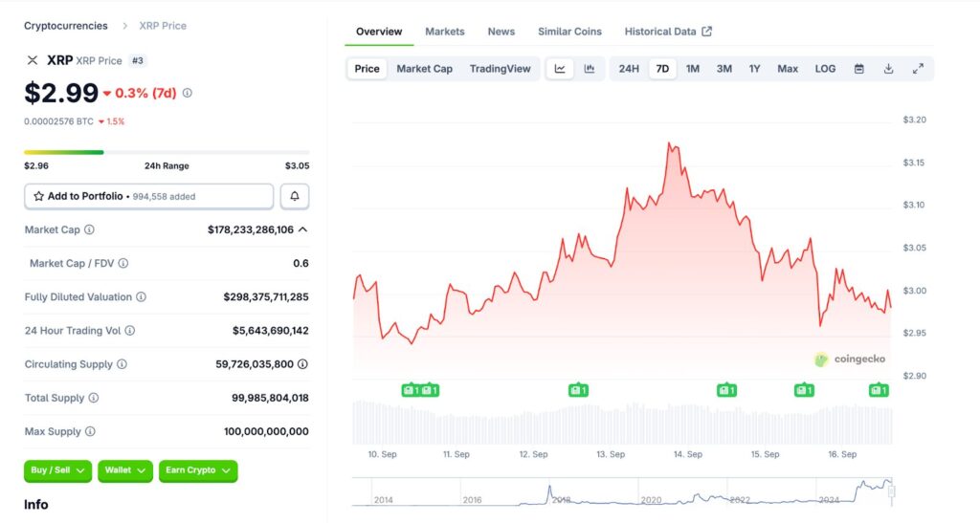Image resolution: width=980 pixels, height=523 pixels.
Task: Switch to the candlestick chart icon
Action: [x=590, y=69]
